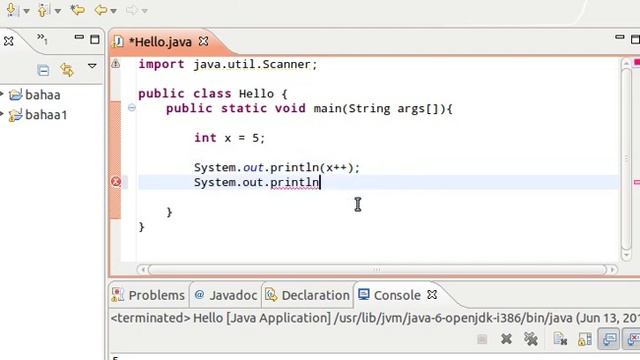This screenshot has height=360, width=640.
Task: Toggle Show Console on standard output change
Action: 609,339
